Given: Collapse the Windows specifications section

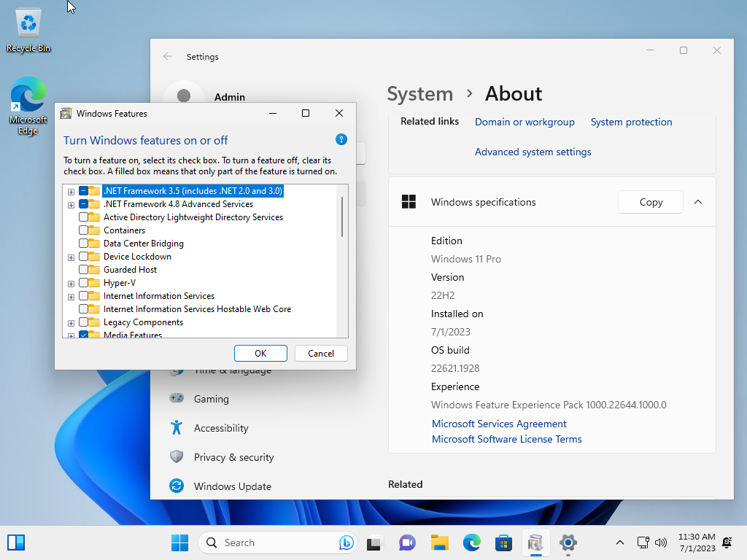Looking at the screenshot, I should point(698,202).
